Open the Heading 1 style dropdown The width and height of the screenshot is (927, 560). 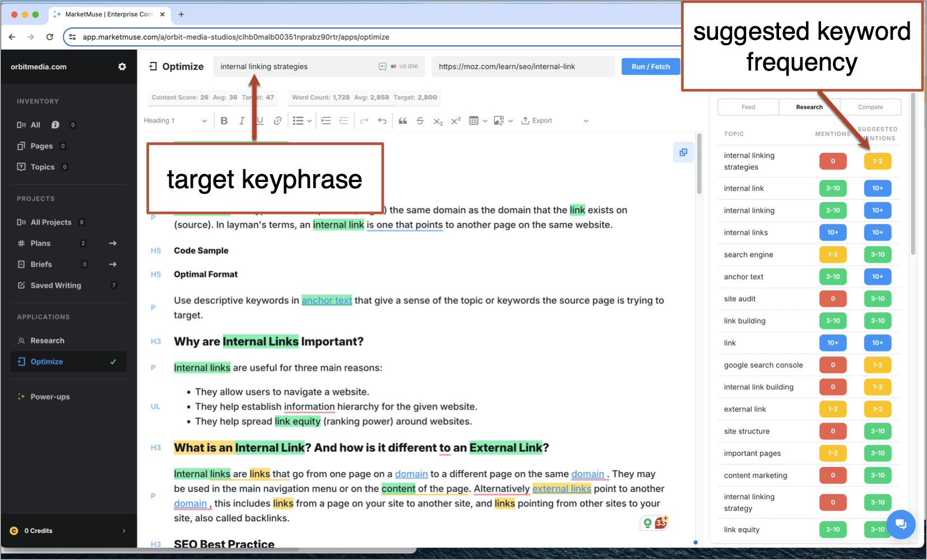[176, 120]
